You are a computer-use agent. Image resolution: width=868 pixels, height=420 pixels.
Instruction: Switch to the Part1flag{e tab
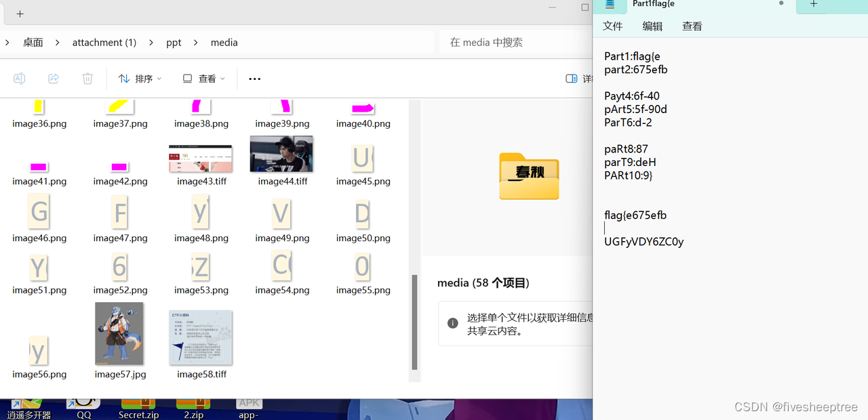[653, 5]
